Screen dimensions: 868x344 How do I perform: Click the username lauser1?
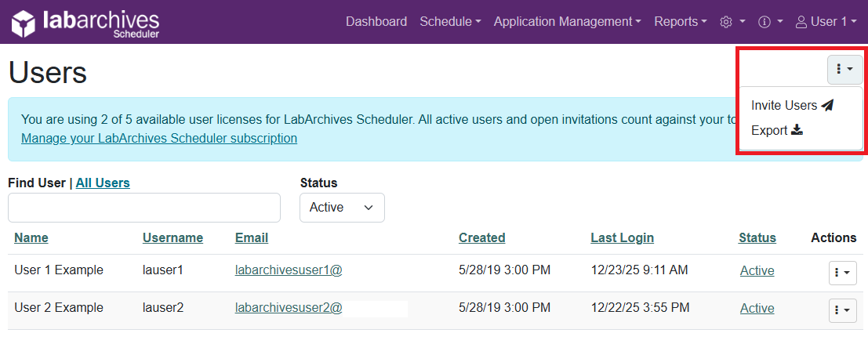coord(163,270)
